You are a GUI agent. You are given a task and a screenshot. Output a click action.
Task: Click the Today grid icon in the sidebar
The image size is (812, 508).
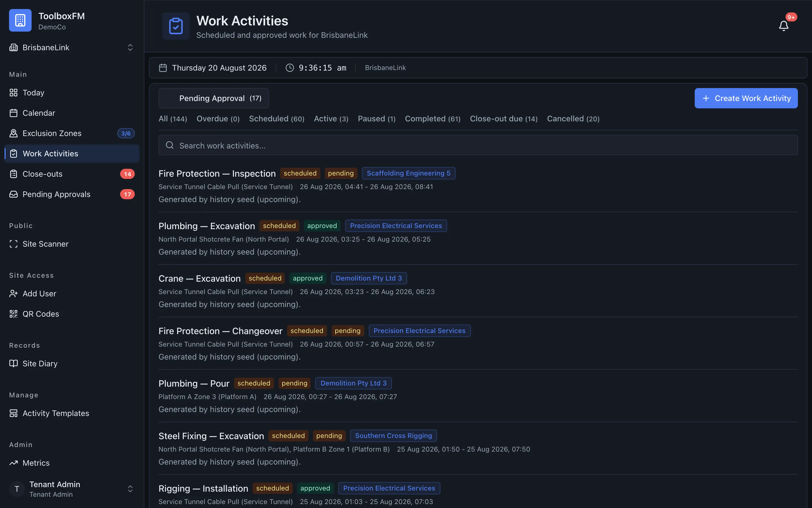pyautogui.click(x=14, y=92)
